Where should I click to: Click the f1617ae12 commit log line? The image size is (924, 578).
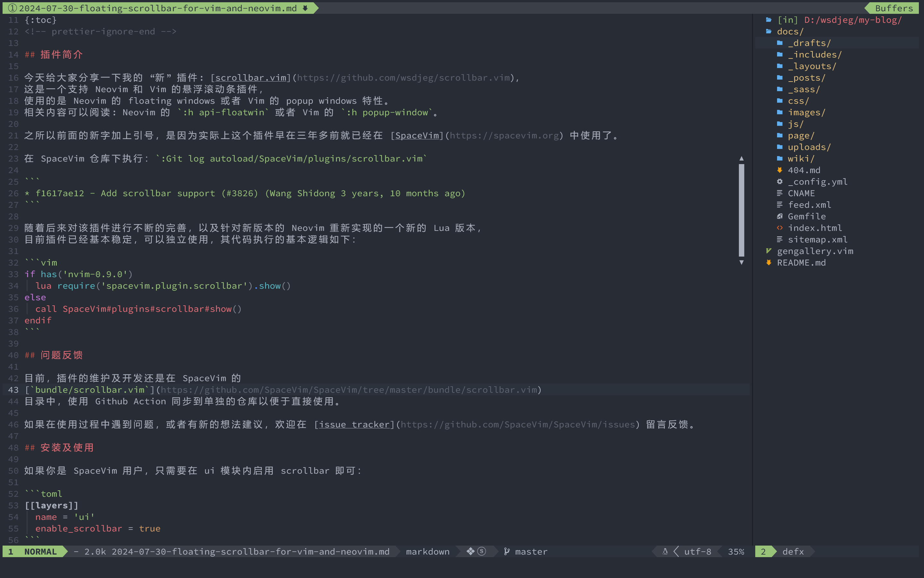pyautogui.click(x=245, y=193)
